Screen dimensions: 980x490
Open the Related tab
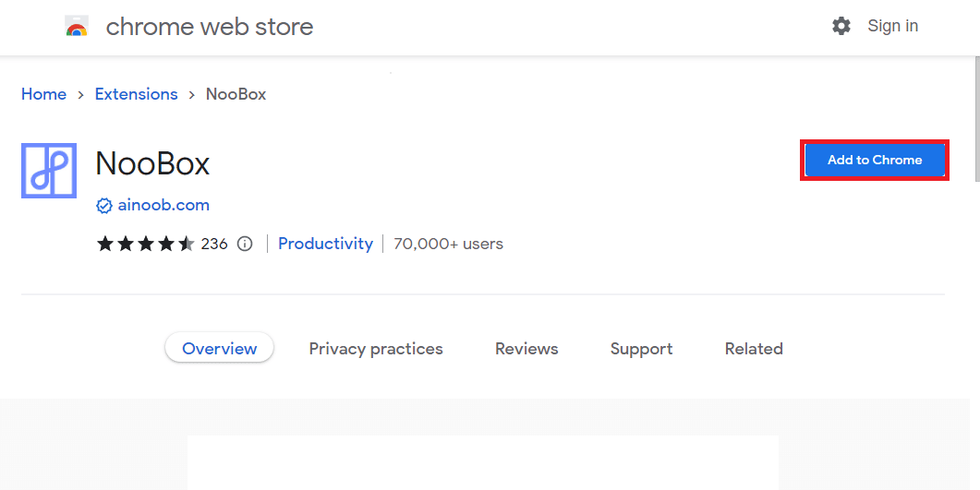[754, 348]
